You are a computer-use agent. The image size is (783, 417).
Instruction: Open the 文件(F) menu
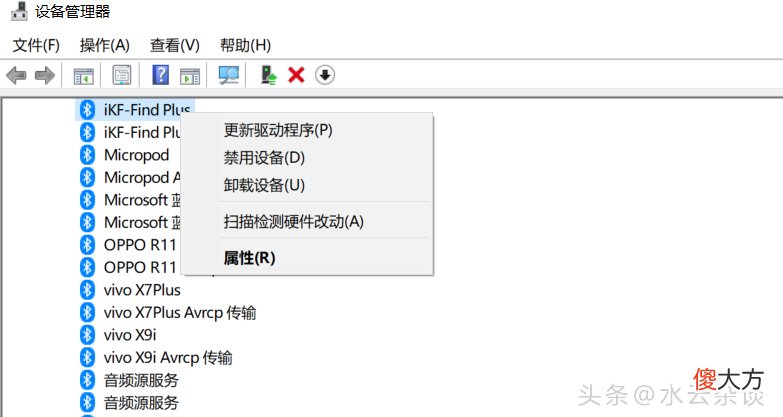[36, 45]
